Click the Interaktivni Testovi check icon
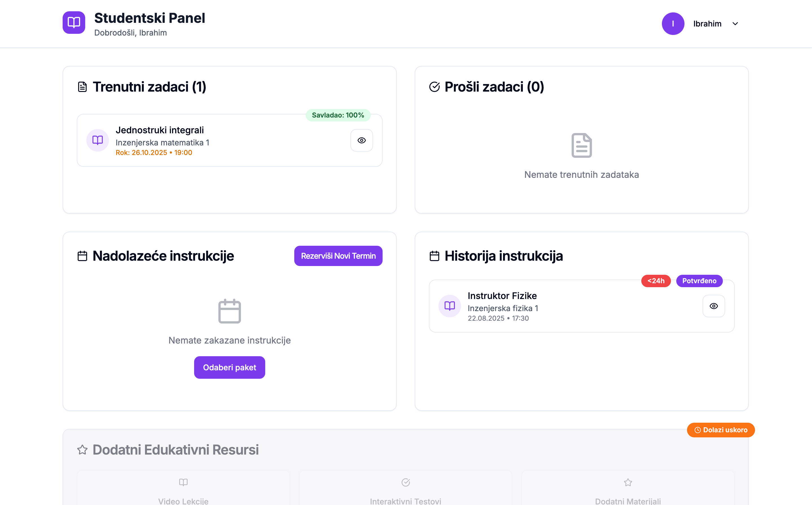 pos(405,482)
